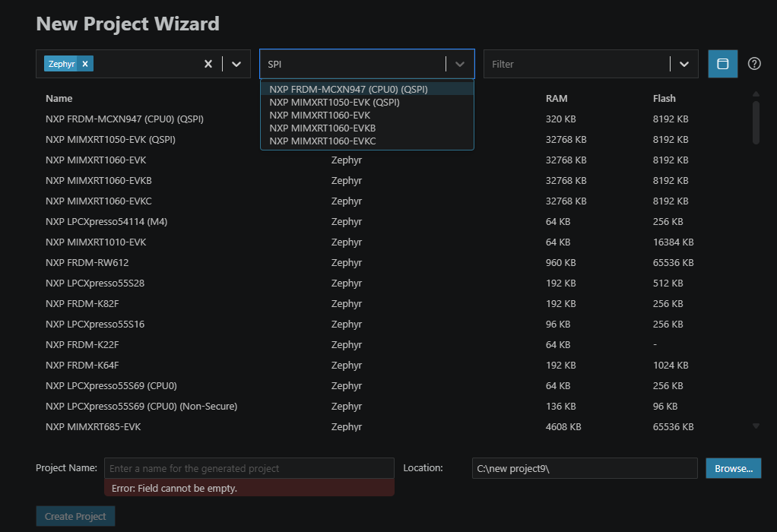Remove the Zephyr filter tag
Image resolution: width=777 pixels, height=532 pixels.
[85, 64]
